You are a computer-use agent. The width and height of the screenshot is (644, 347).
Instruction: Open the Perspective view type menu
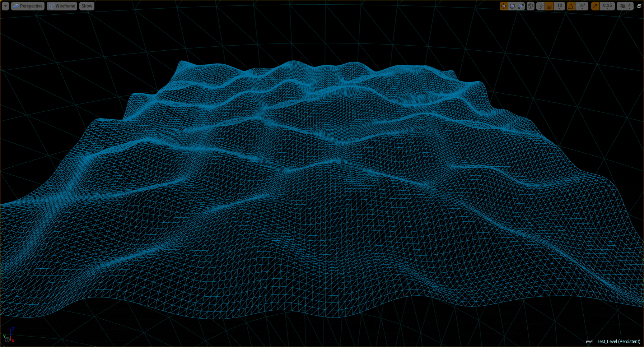28,6
